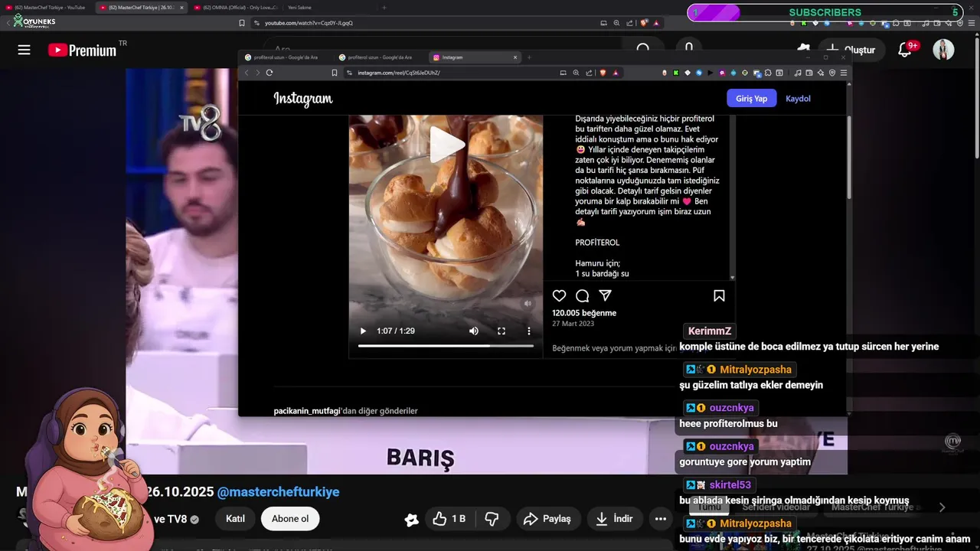The height and width of the screenshot is (551, 980).
Task: Open the YouTube account avatar menu
Action: tap(943, 50)
